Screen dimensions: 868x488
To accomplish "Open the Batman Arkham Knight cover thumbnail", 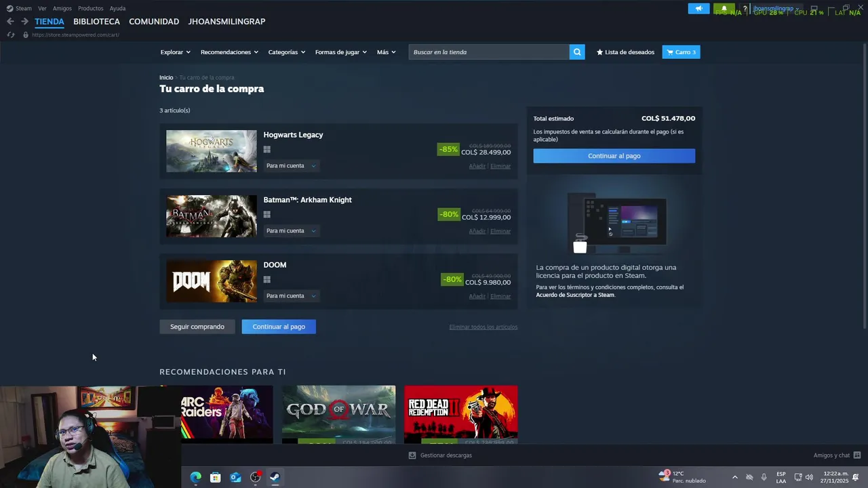I will [212, 216].
